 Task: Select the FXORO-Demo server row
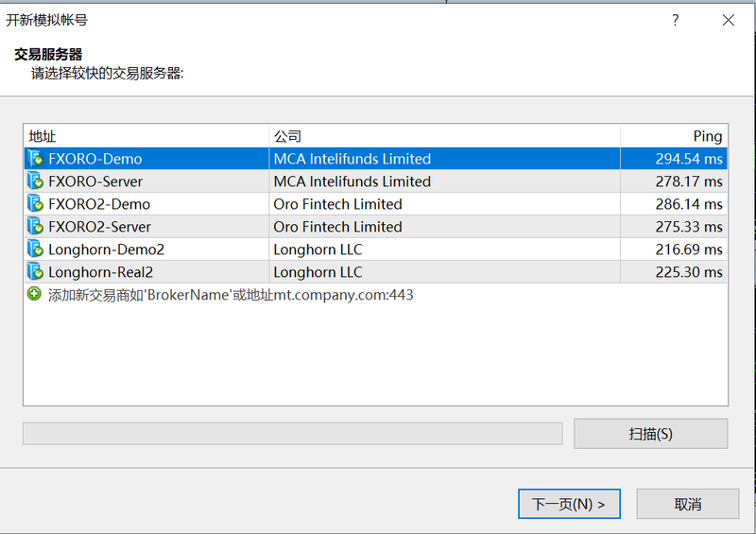coord(375,158)
